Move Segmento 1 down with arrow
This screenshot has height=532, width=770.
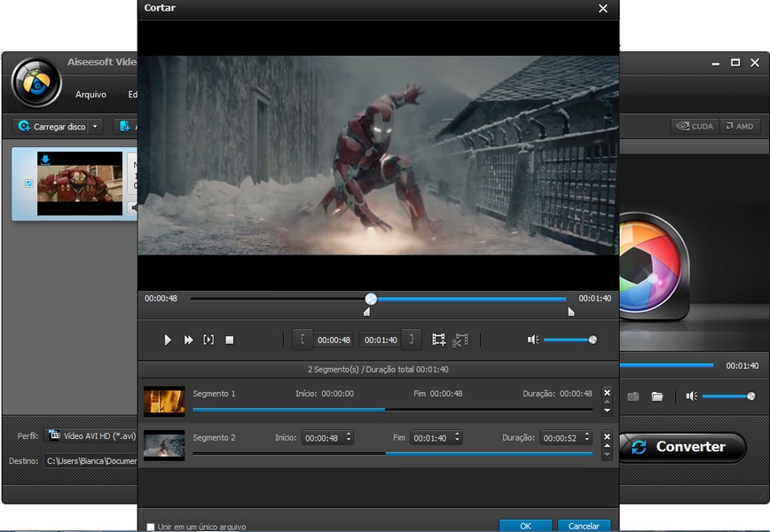pos(607,411)
